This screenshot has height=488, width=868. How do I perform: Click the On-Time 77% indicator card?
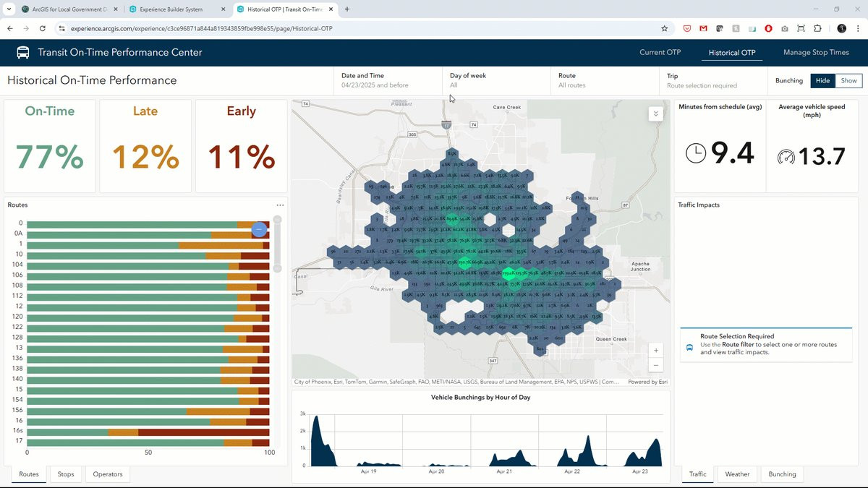(50, 146)
